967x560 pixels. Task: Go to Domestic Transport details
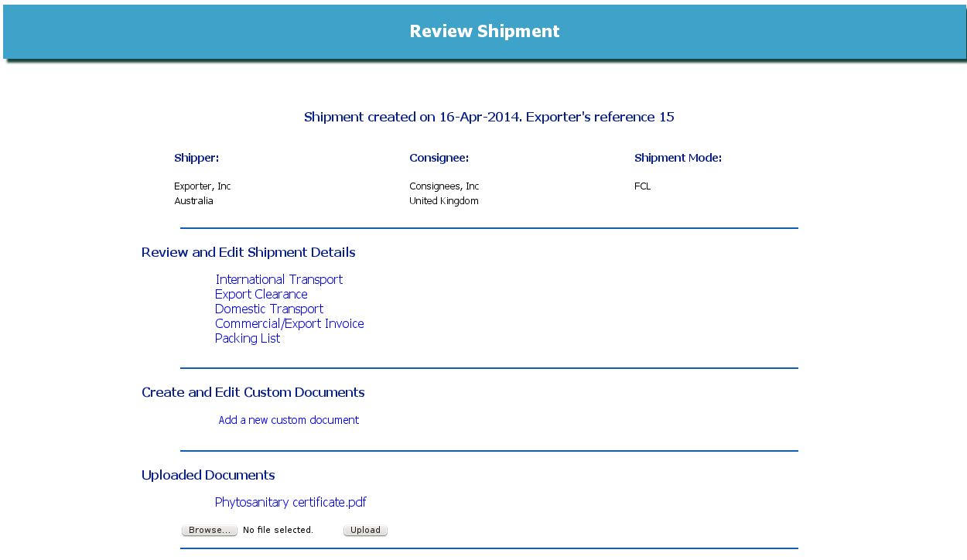click(x=269, y=309)
